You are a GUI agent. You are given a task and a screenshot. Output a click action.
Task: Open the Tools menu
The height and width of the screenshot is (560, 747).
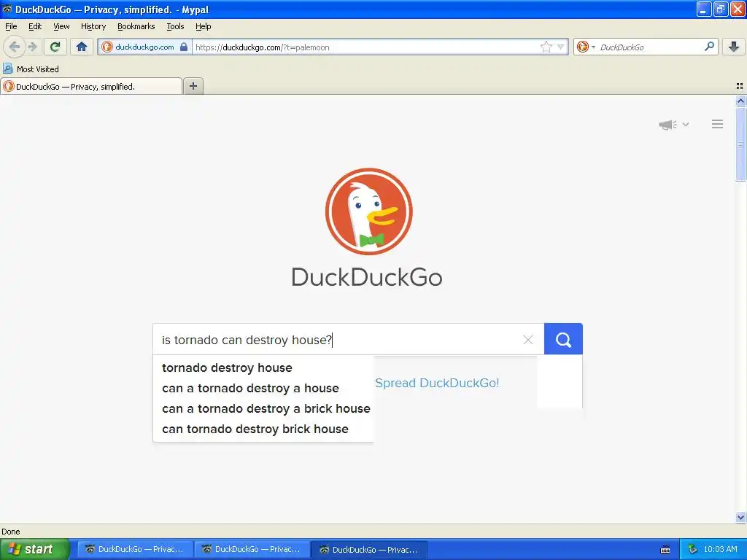[x=175, y=26]
